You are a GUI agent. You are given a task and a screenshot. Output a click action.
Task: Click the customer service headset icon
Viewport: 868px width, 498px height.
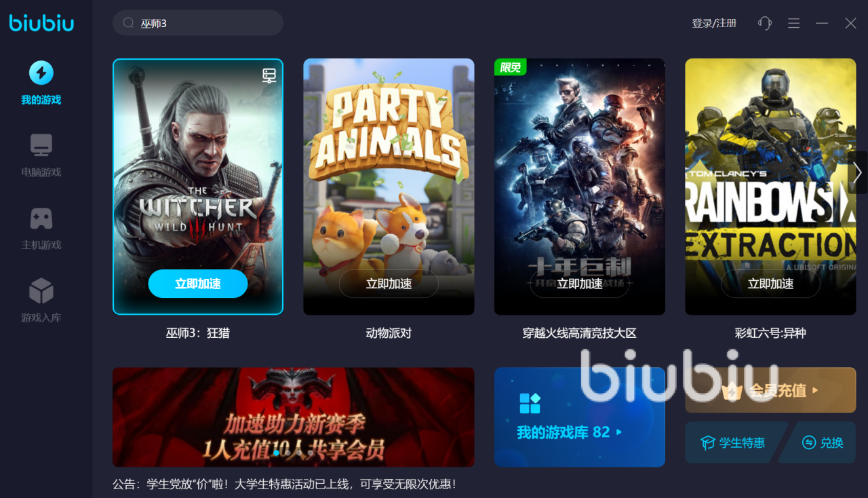coord(765,23)
